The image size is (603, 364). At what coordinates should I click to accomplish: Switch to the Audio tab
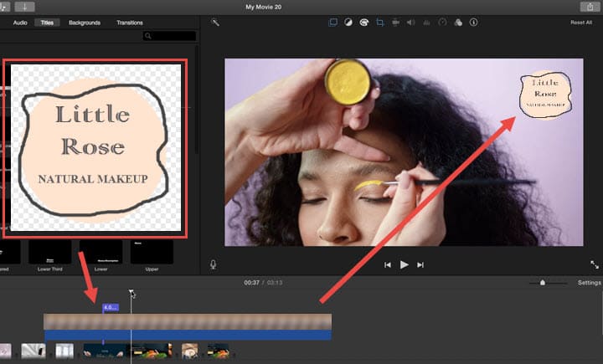(21, 23)
